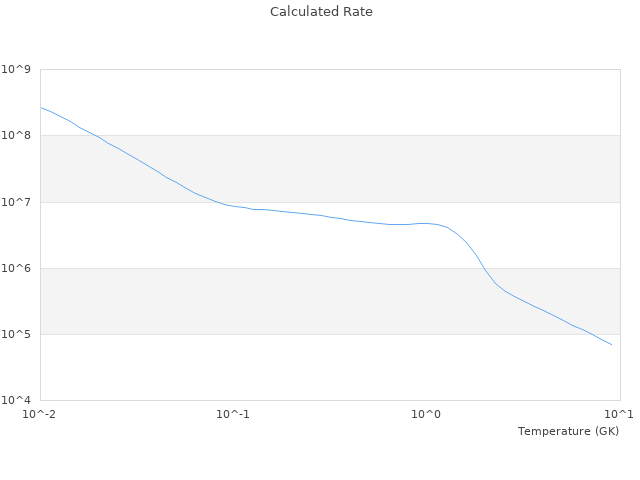Screen dimensions: 640x480
Task: Click the blue curve where it crosses 10^6
Action: click(484, 268)
